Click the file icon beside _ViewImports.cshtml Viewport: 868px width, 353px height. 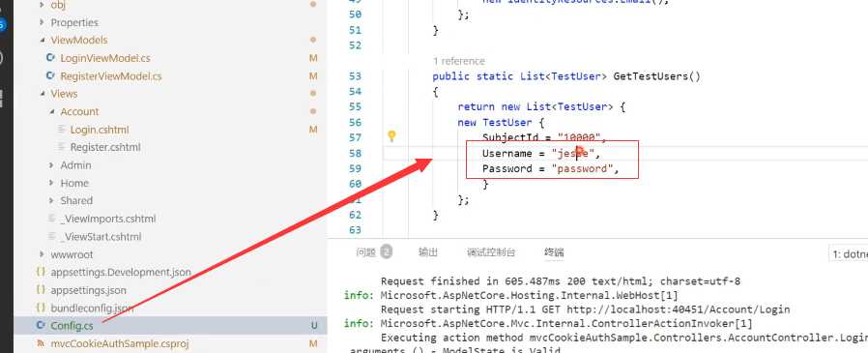point(52,219)
